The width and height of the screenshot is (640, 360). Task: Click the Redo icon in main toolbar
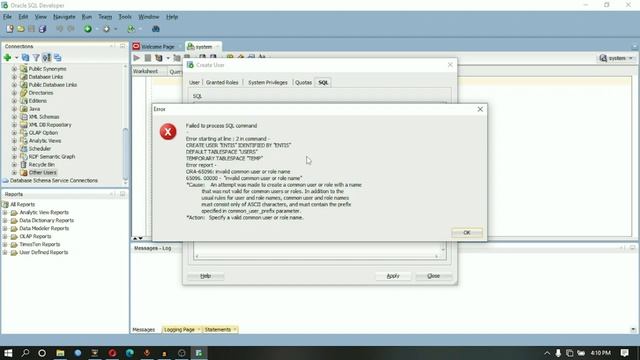click(x=71, y=29)
